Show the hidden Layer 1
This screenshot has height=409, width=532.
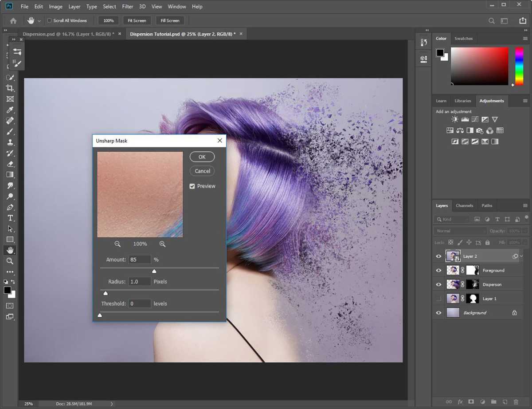[438, 299]
